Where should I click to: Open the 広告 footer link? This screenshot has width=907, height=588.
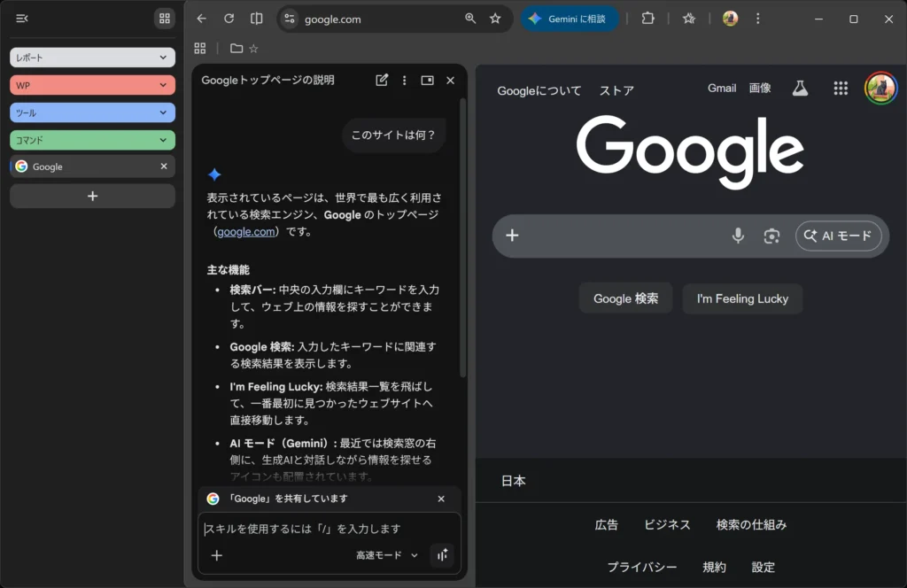coord(606,525)
